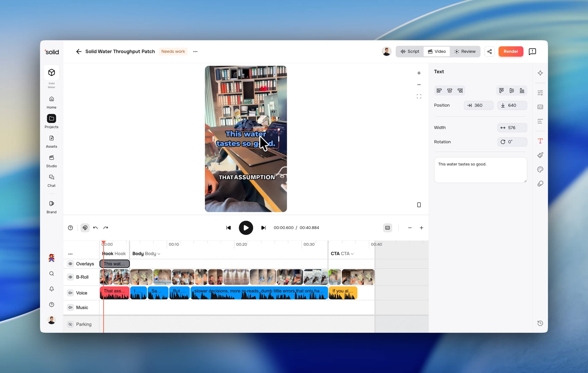Screen dimensions: 588x373
Task: Toggle visibility of the Overlays track
Action: coord(70,264)
